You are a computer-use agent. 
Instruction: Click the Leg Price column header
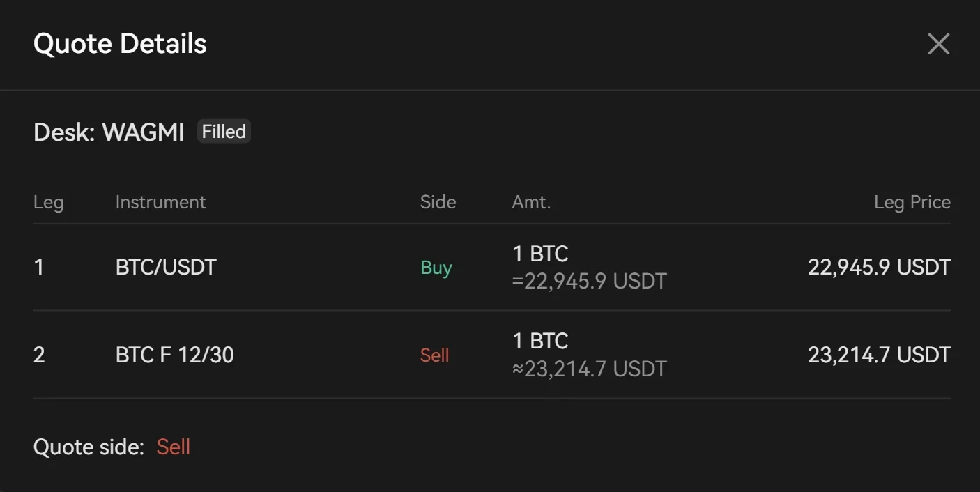click(x=912, y=202)
